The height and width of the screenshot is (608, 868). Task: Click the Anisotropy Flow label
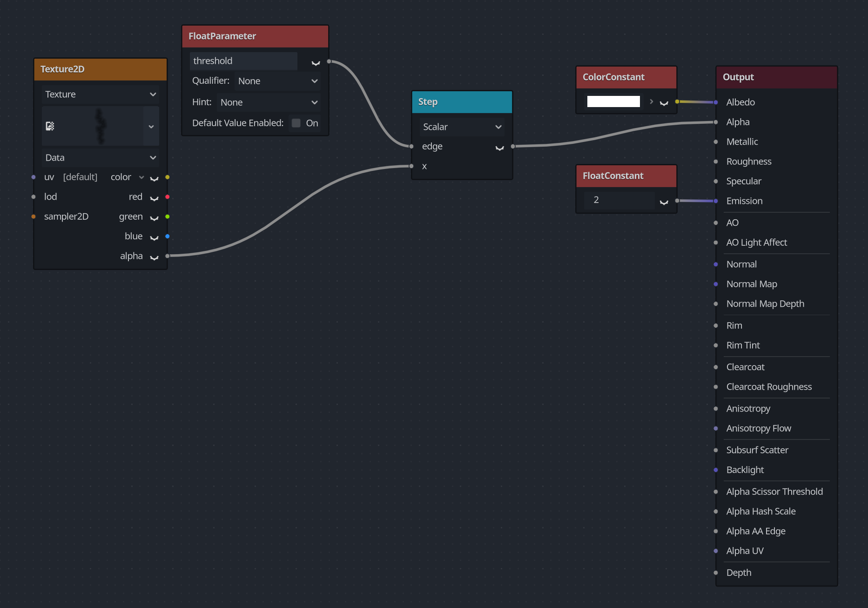point(759,428)
